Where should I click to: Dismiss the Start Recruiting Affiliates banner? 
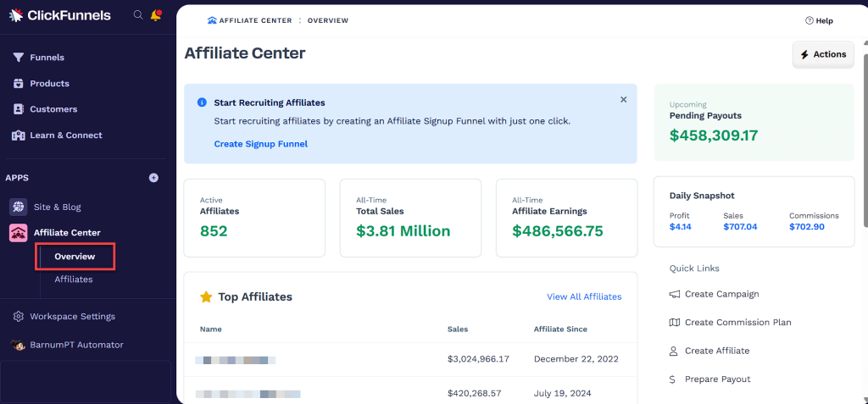tap(623, 100)
